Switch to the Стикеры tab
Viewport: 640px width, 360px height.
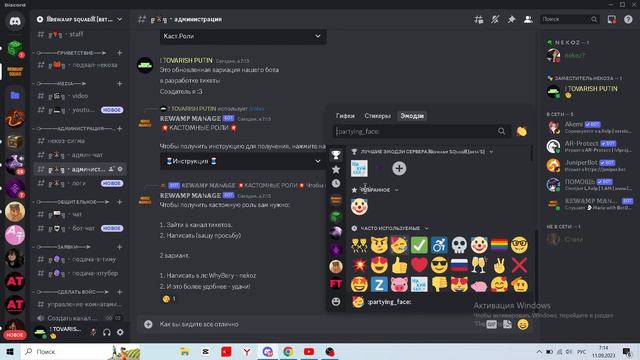(377, 116)
